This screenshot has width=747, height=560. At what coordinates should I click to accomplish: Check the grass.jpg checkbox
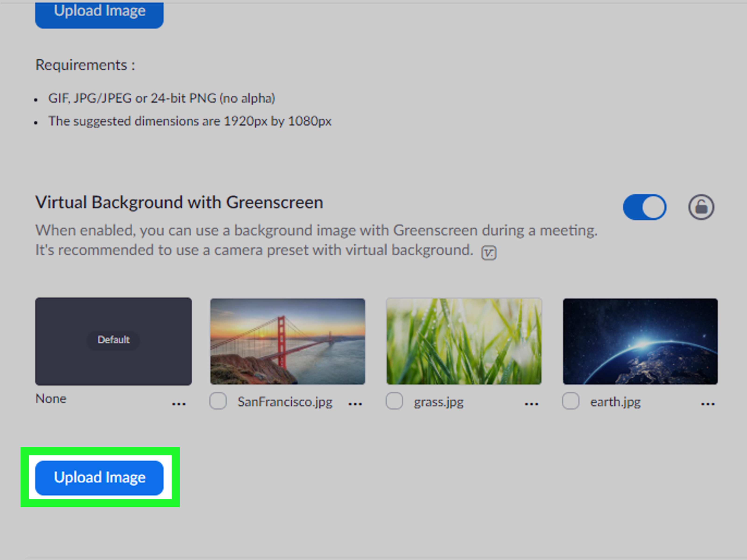point(394,401)
